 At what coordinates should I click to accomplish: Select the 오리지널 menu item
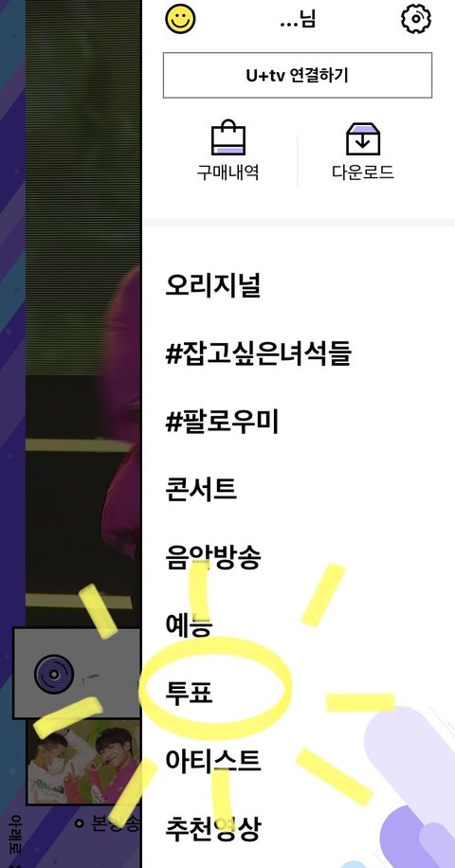pos(213,285)
